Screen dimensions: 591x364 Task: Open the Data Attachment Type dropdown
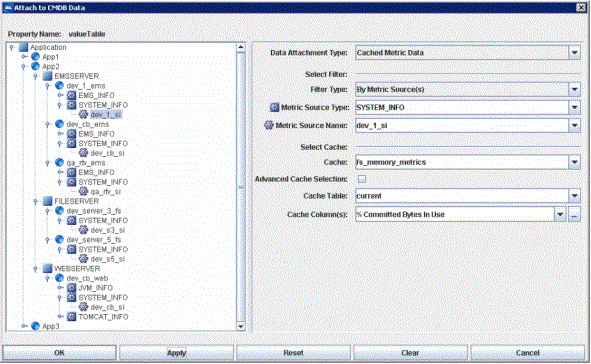click(574, 53)
